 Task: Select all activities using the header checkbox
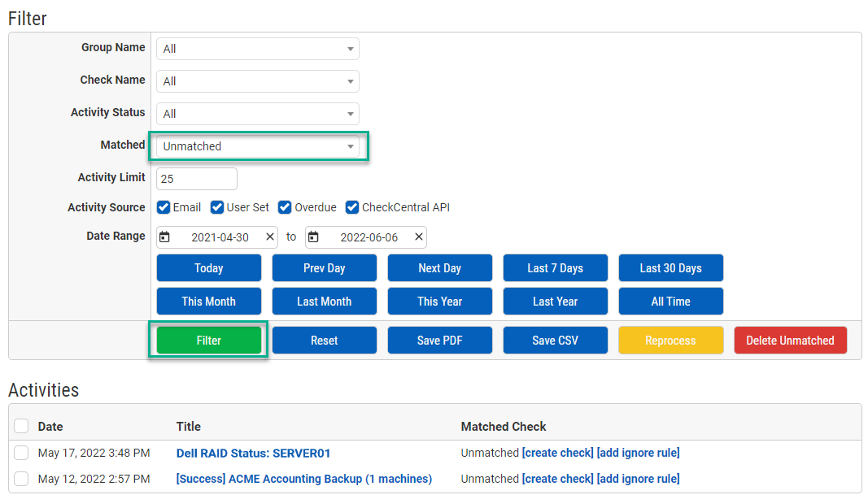22,426
